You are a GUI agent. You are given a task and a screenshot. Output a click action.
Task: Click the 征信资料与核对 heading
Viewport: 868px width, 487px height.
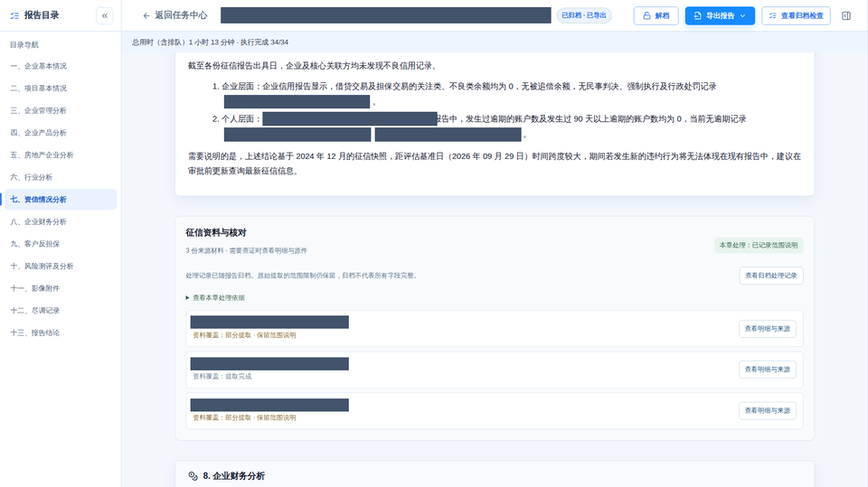pos(216,232)
